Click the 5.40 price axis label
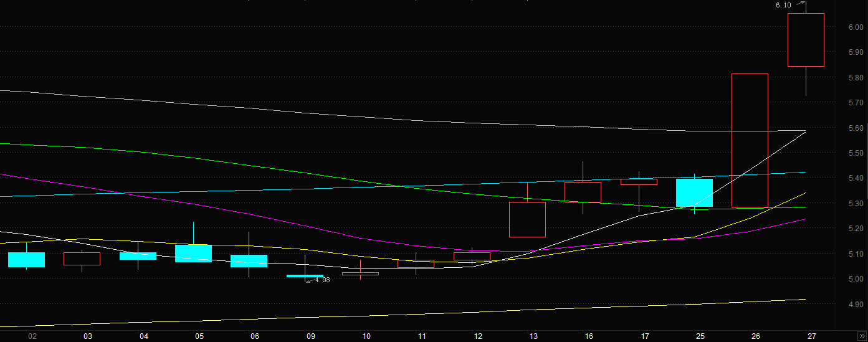The width and height of the screenshot is (868, 342). 856,178
